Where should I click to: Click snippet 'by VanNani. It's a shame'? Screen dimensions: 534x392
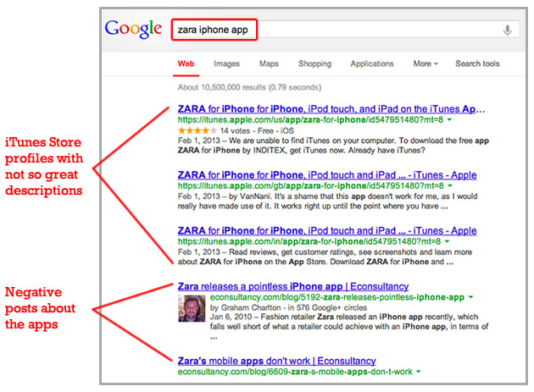[328, 202]
